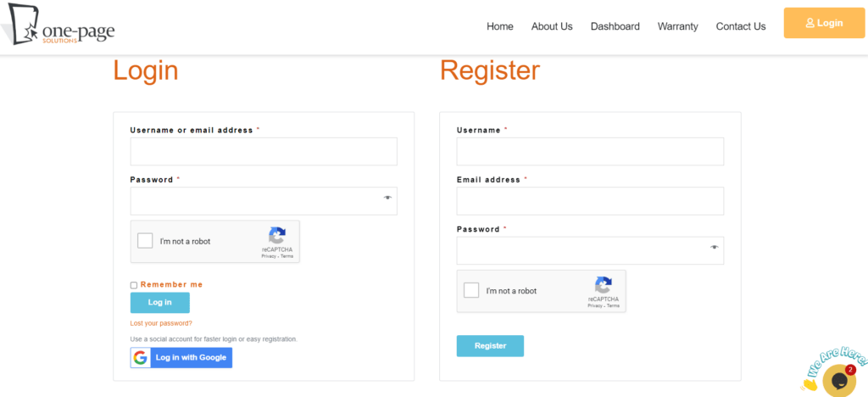Check "I'm not a robot" in Register form
The height and width of the screenshot is (397, 868).
(x=471, y=290)
